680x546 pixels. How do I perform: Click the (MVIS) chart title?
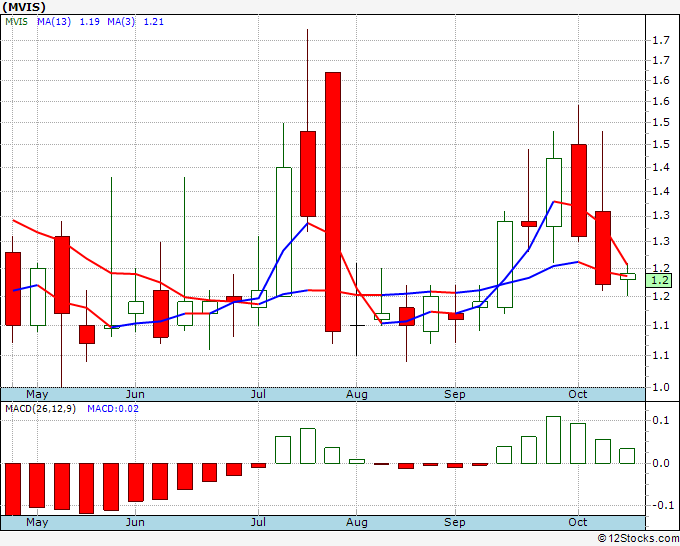(x=23, y=7)
